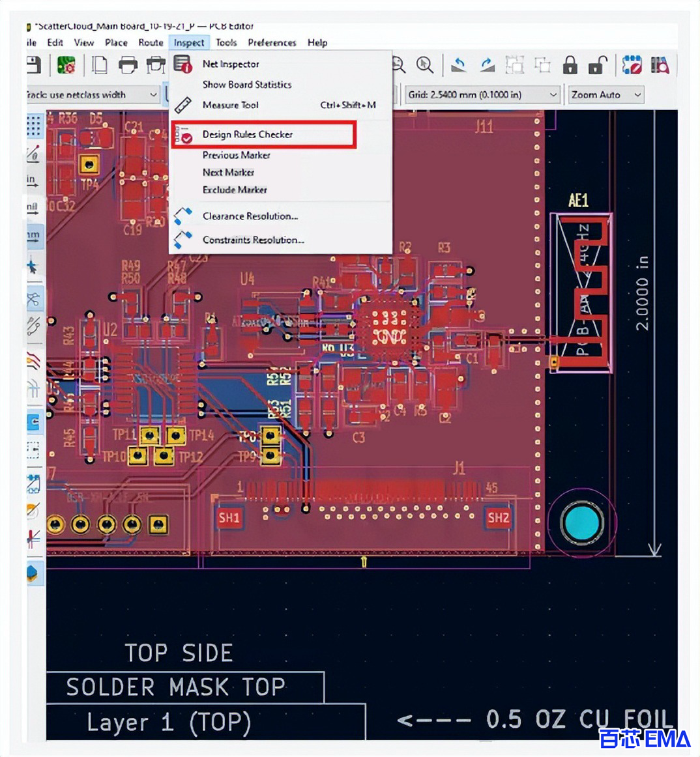Go to Next Marker
Viewport: 700px width, 757px height.
[x=281, y=173]
